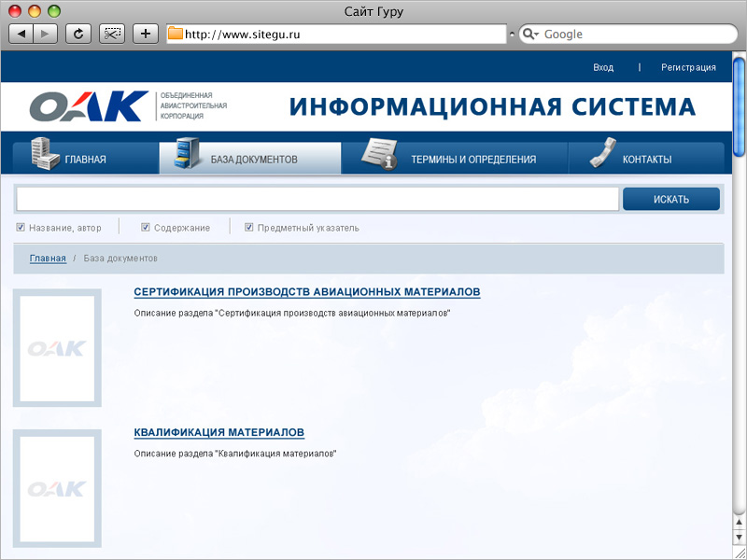Click the Объединенная авиастроительная корпорация caption
Screen dimensions: 747x560
(x=193, y=105)
